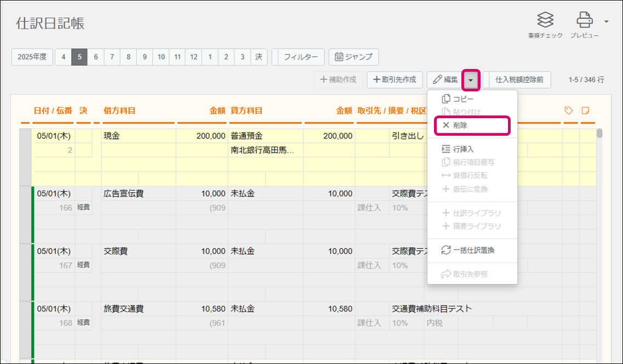The image size is (623, 364).
Task: Click the note icon in table header
Action: click(585, 111)
